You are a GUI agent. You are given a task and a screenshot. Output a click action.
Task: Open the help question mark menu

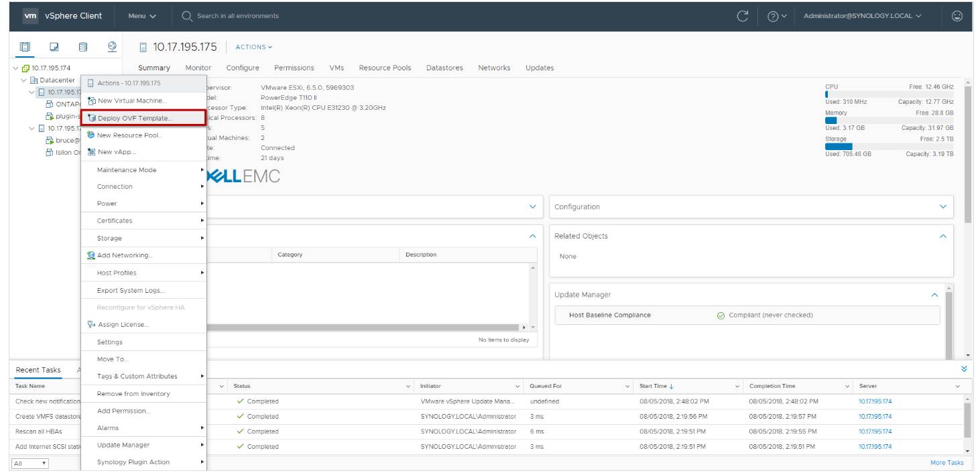point(776,16)
